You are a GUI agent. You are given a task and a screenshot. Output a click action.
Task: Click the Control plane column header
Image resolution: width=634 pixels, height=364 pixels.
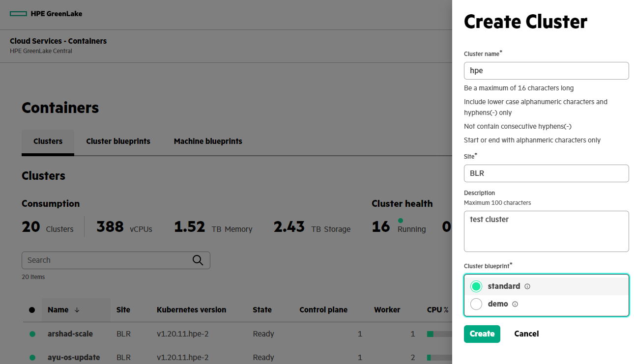point(323,310)
